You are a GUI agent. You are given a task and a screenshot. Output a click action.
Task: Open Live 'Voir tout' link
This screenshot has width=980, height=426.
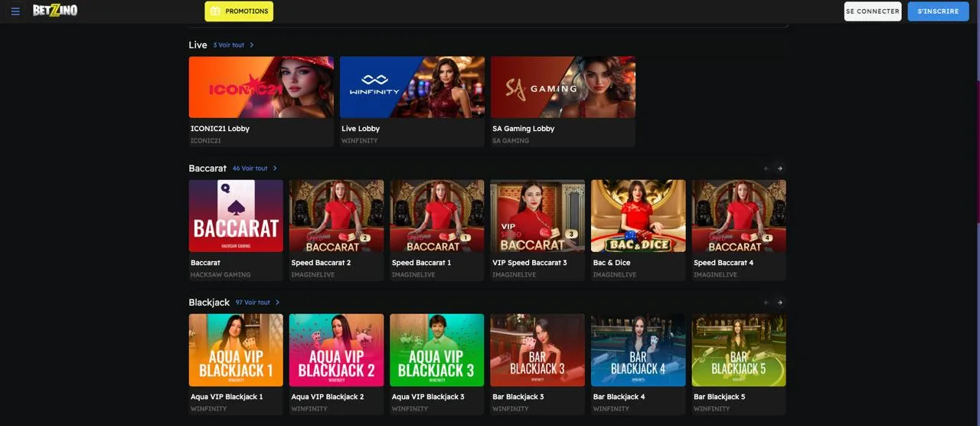point(234,45)
